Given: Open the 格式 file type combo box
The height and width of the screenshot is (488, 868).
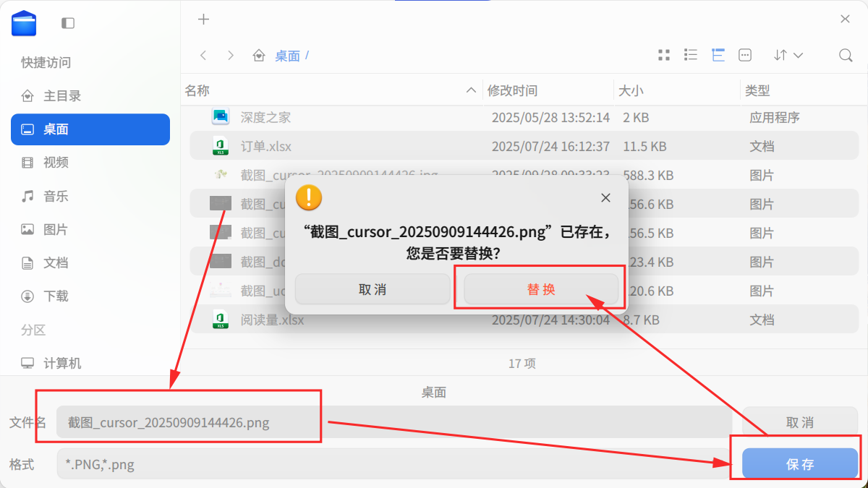Looking at the screenshot, I should tap(394, 464).
